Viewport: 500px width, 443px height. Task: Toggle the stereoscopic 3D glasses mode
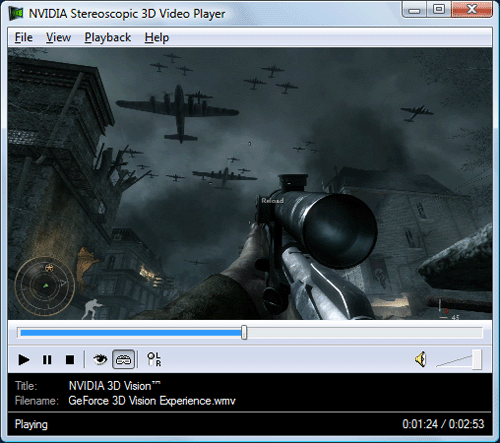point(123,359)
